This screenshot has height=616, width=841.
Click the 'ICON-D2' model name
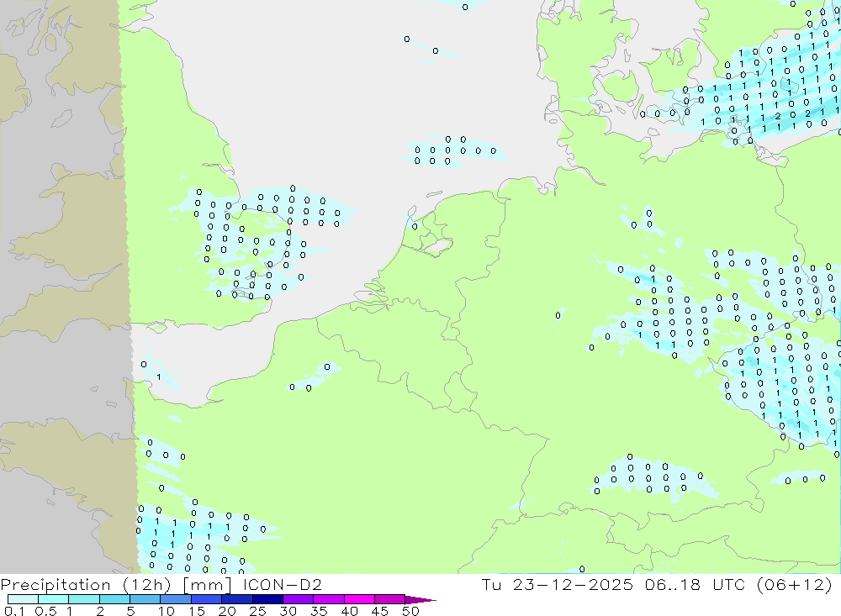pyautogui.click(x=282, y=584)
